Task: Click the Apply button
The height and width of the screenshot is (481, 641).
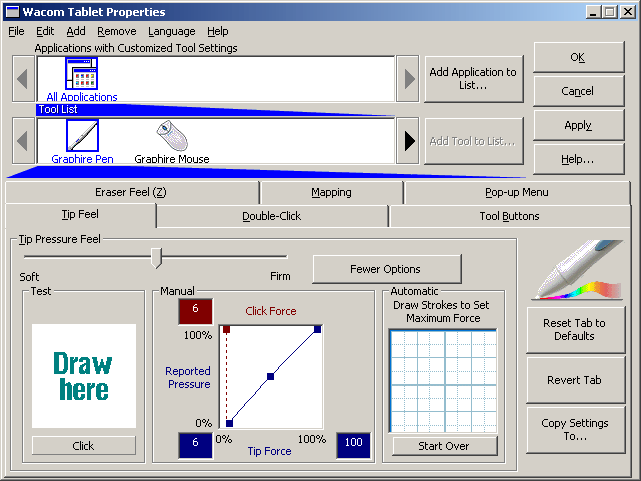Action: pos(578,125)
